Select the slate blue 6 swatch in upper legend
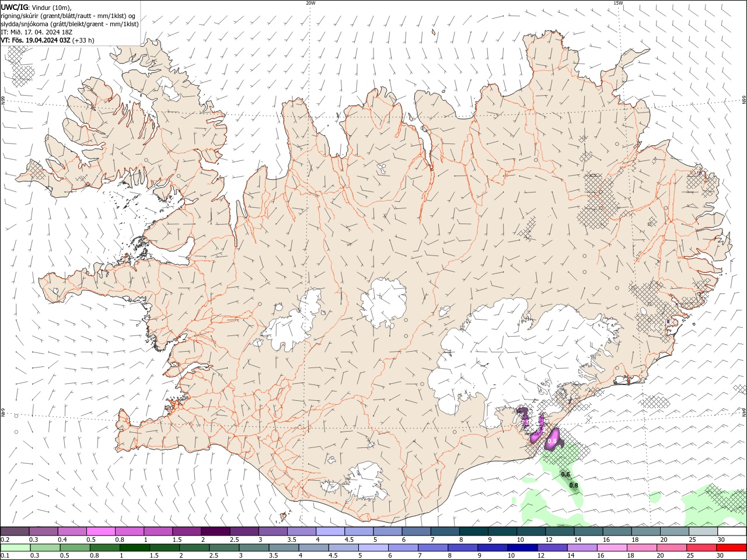This screenshot has height=560, width=747. [x=416, y=531]
